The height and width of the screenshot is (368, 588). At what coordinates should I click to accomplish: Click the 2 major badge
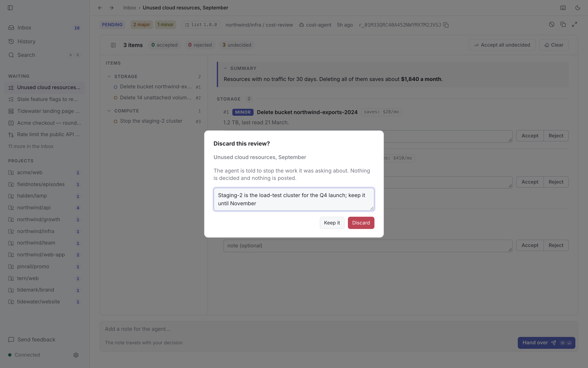coord(141,25)
